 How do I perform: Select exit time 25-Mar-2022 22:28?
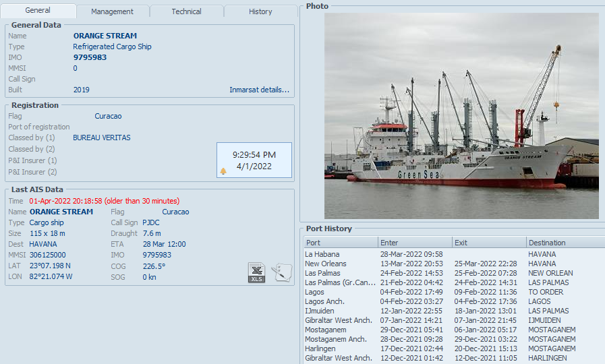click(x=486, y=264)
